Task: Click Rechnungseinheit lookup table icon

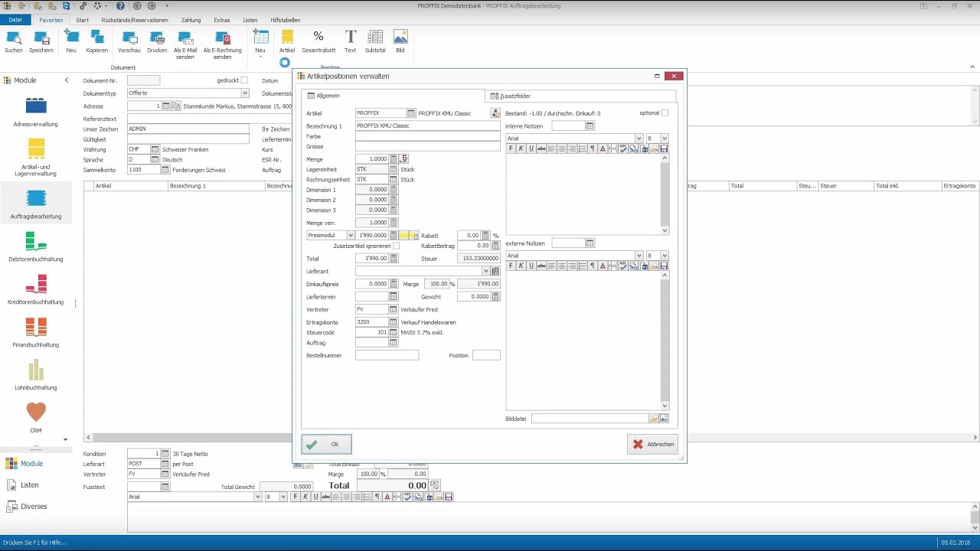Action: click(394, 180)
